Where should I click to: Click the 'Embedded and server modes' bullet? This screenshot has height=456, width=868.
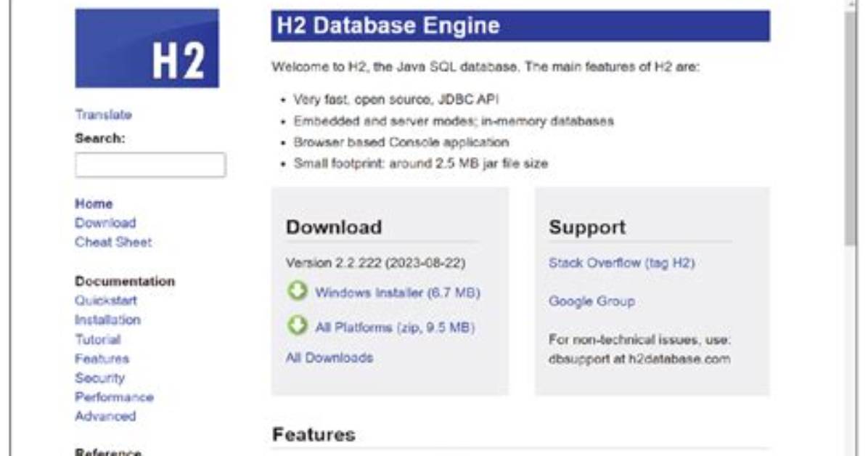(x=454, y=121)
